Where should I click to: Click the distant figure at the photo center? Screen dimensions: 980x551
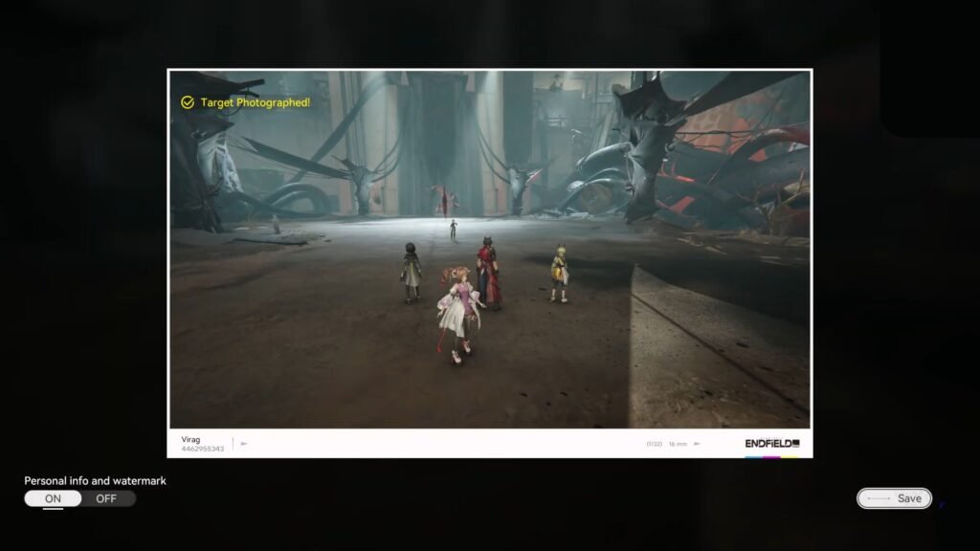454,230
